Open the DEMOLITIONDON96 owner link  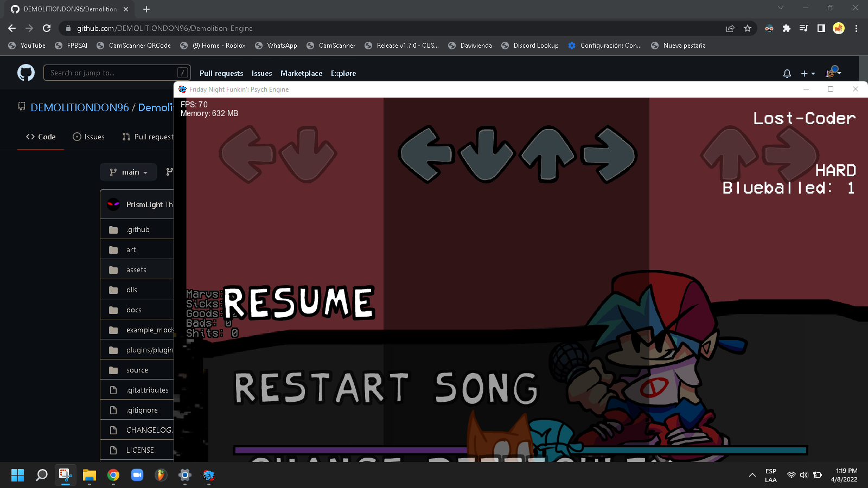(80, 107)
